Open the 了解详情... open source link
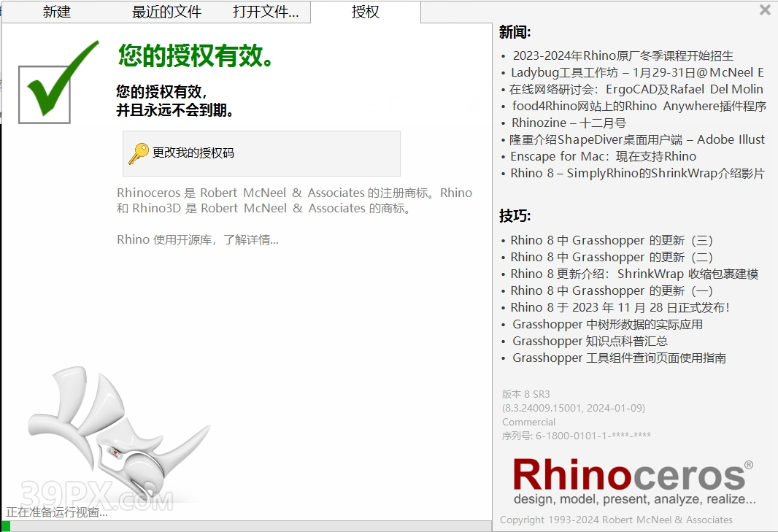 (x=251, y=239)
